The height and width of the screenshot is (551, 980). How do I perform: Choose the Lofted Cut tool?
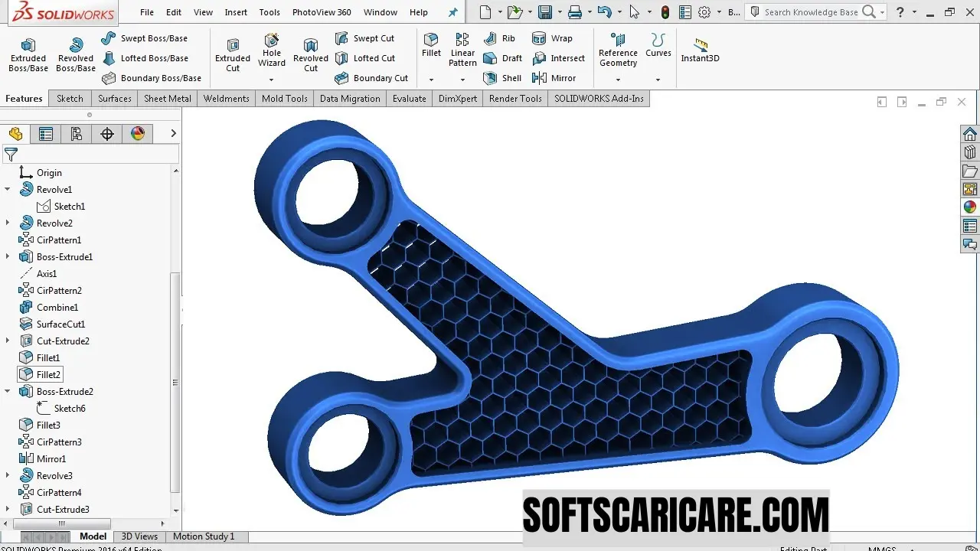364,58
